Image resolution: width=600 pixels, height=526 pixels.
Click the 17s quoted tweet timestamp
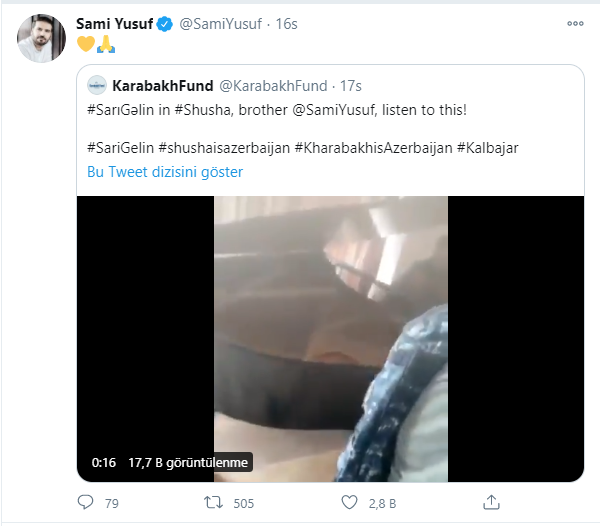[x=351, y=86]
